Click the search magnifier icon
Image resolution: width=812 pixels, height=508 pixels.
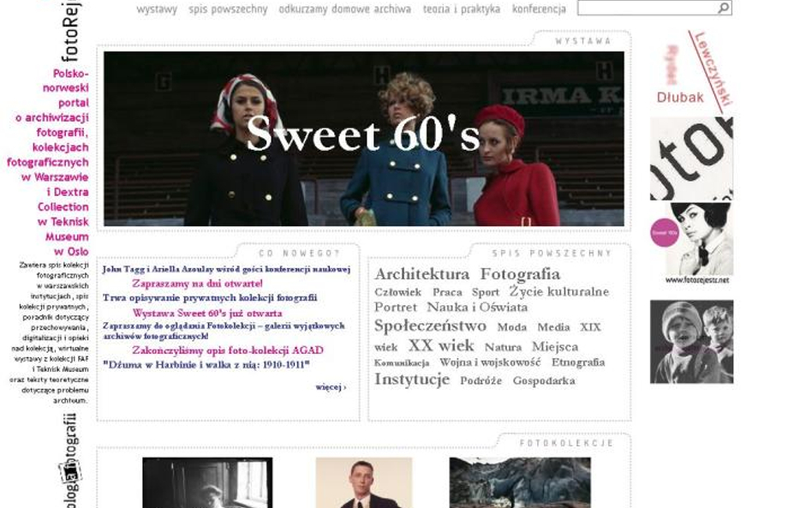724,8
